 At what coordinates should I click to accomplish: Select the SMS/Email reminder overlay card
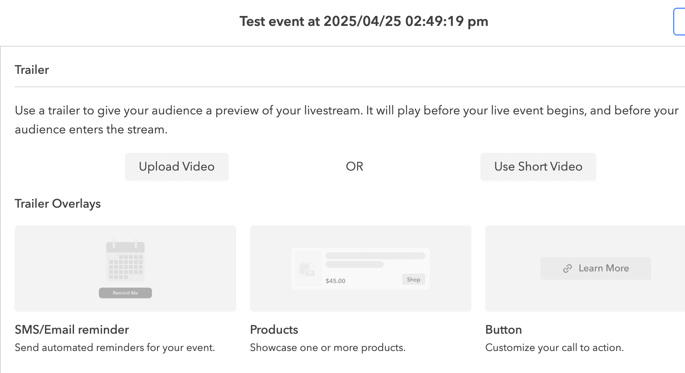125,268
